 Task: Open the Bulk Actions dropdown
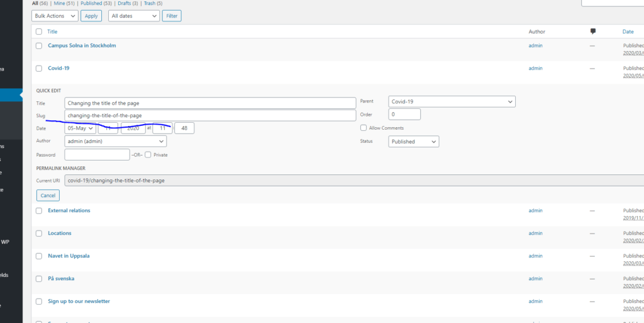coord(55,16)
